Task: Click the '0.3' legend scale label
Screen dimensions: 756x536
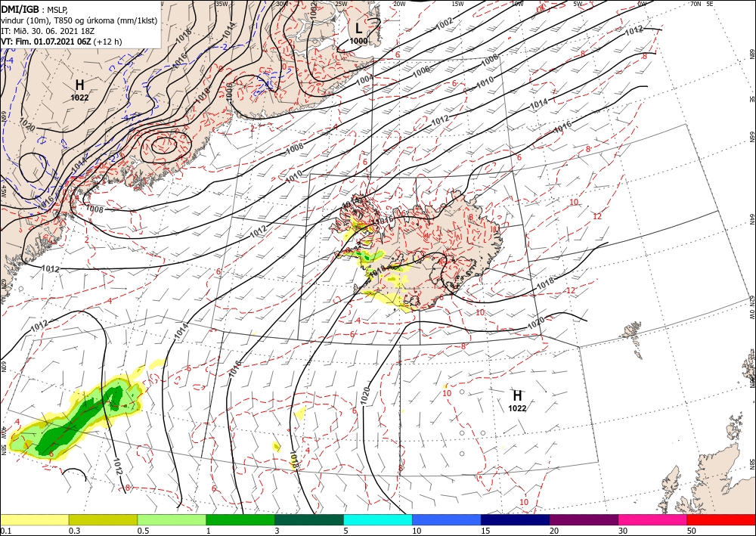Action: tap(74, 531)
